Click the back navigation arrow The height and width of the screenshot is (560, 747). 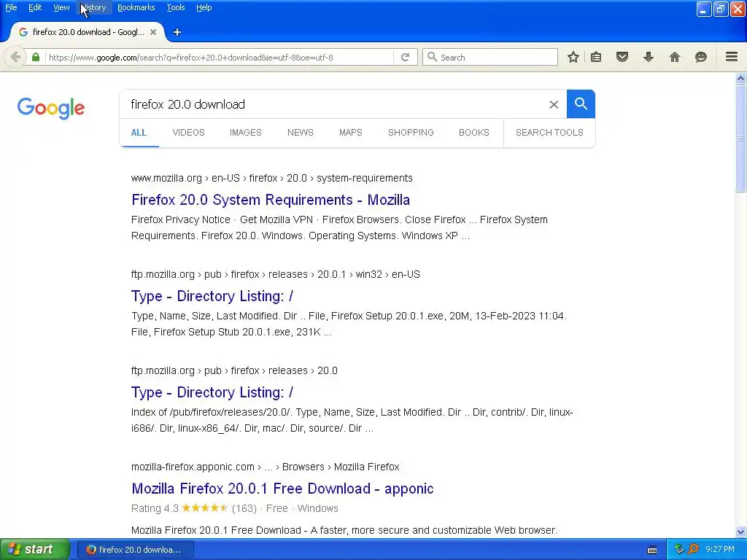(x=15, y=57)
